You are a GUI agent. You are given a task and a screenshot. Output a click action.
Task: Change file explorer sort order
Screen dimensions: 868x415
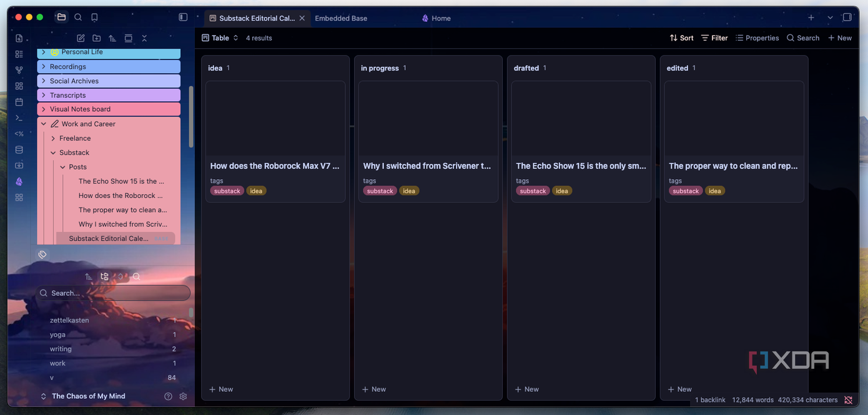point(112,38)
